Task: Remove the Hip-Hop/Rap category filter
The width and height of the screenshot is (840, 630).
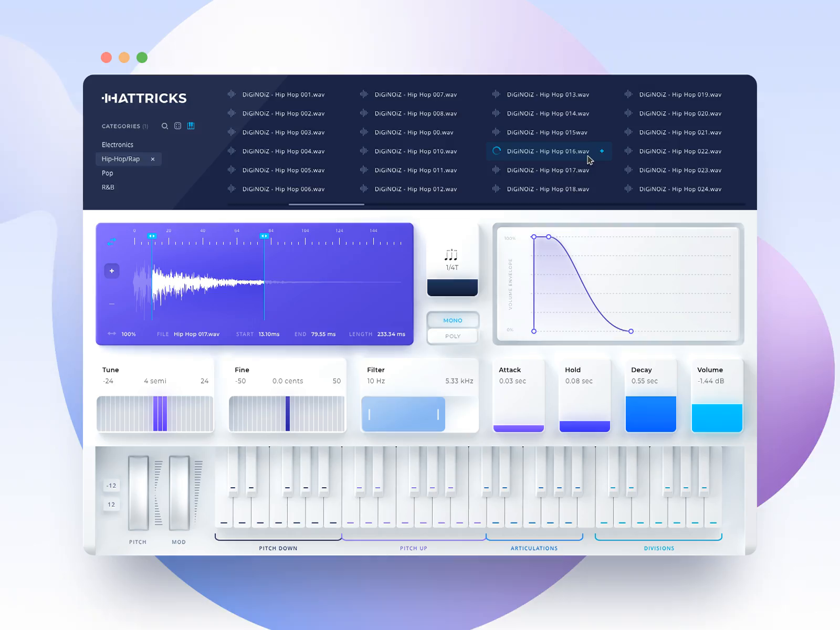Action: point(153,159)
